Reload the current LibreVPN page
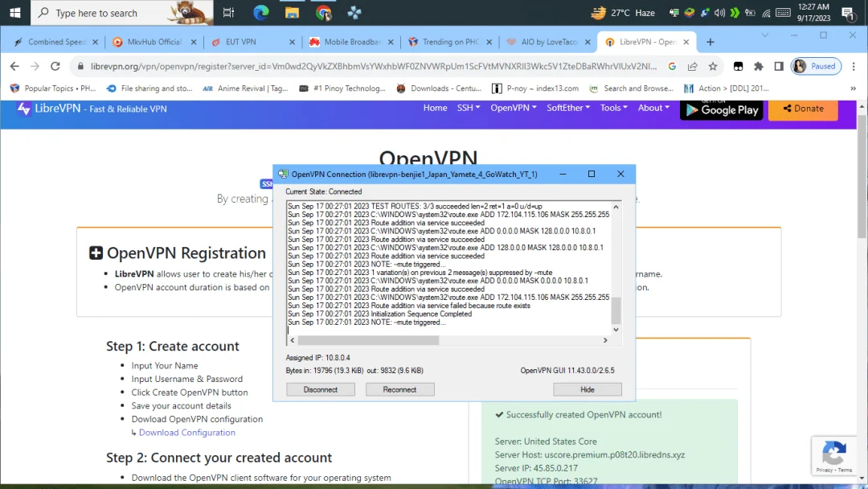Viewport: 868px width, 489px height. pos(55,66)
